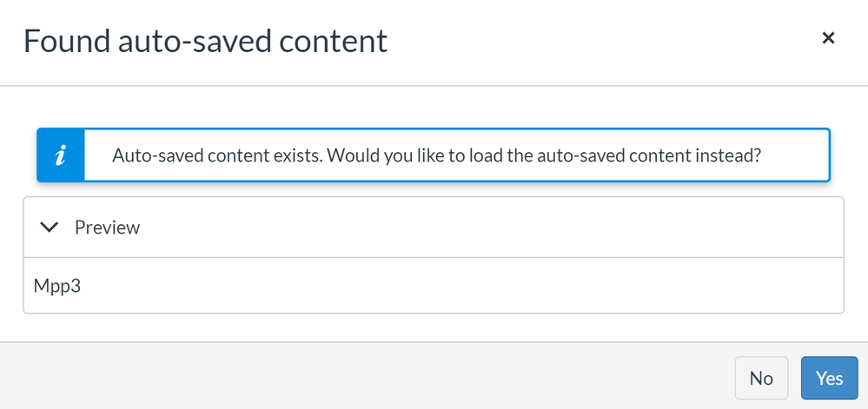
Task: Click the Preview label text
Action: [x=108, y=228]
